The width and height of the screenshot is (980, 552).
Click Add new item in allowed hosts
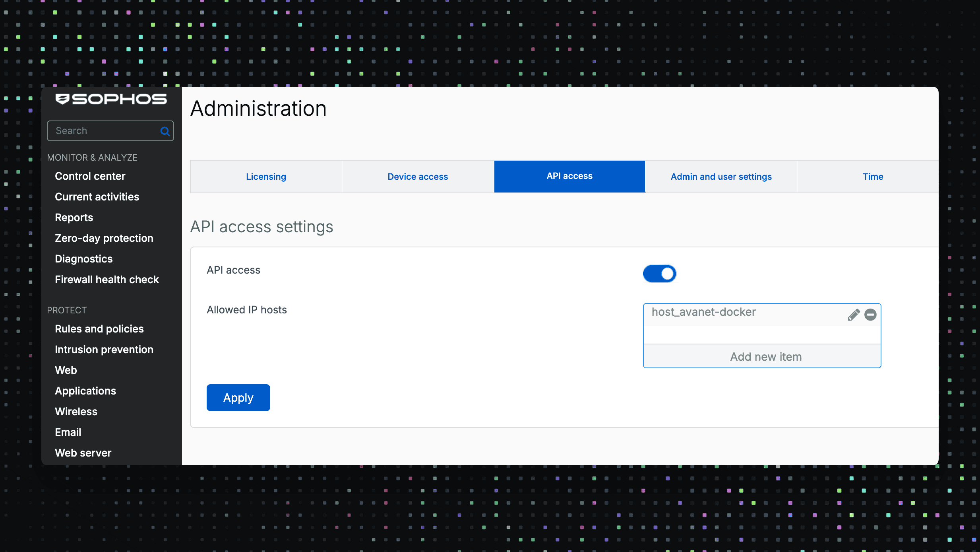[765, 357]
